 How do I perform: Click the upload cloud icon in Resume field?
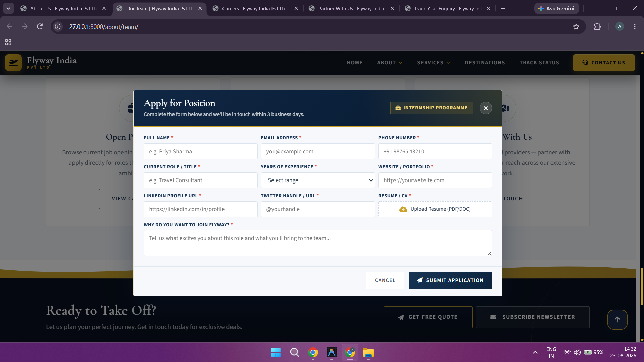pyautogui.click(x=403, y=209)
